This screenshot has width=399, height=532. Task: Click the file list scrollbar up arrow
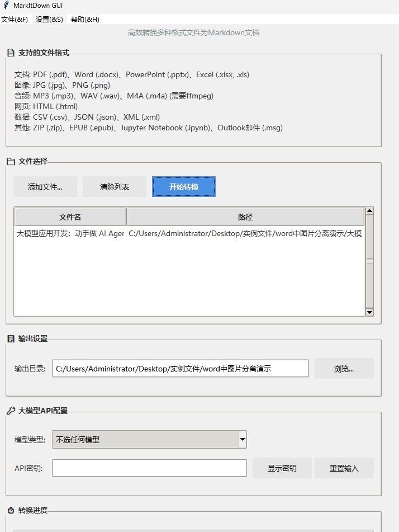click(x=369, y=211)
